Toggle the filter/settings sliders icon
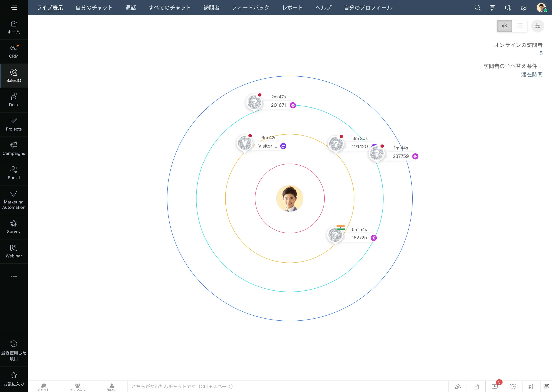 (x=537, y=26)
